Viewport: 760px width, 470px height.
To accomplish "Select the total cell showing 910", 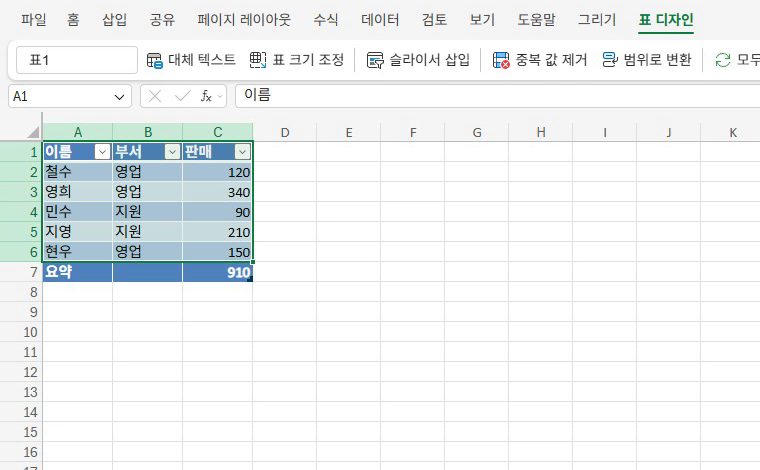I will (218, 272).
